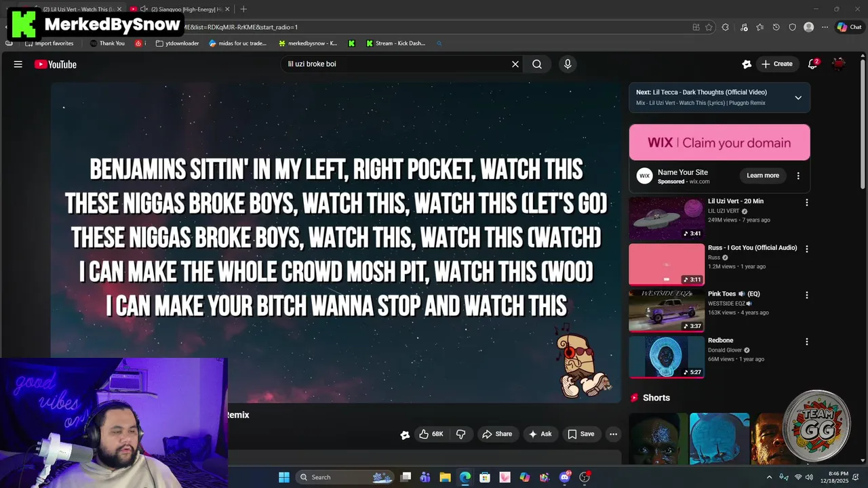Open midas for uc trade bookmark
The width and height of the screenshot is (868, 488).
point(238,43)
